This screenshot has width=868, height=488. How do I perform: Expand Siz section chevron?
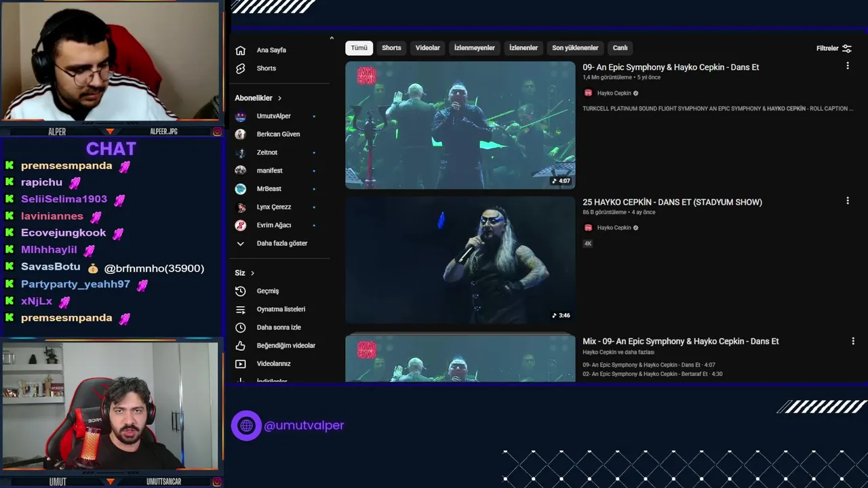click(x=252, y=273)
